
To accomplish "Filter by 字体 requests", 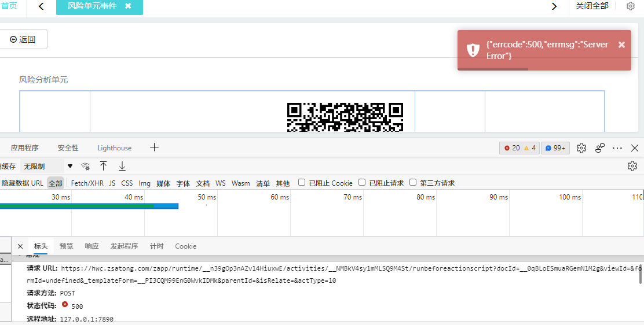I will click(x=183, y=183).
